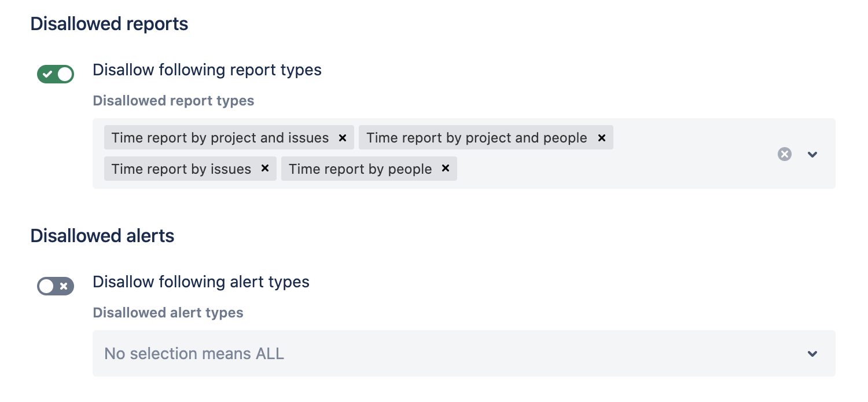
Task: Expand the disallowed report types chevron
Action: coord(812,154)
